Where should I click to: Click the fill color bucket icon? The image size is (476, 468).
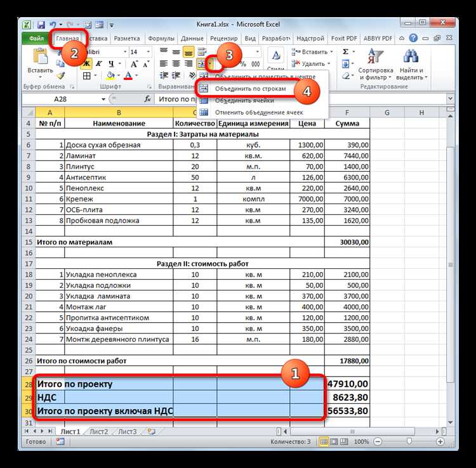click(x=111, y=75)
